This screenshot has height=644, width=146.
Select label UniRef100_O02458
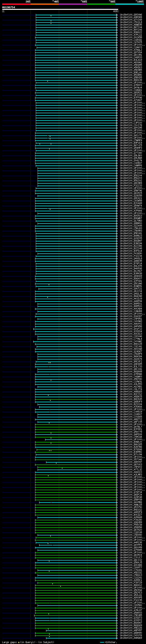pos(131,37)
